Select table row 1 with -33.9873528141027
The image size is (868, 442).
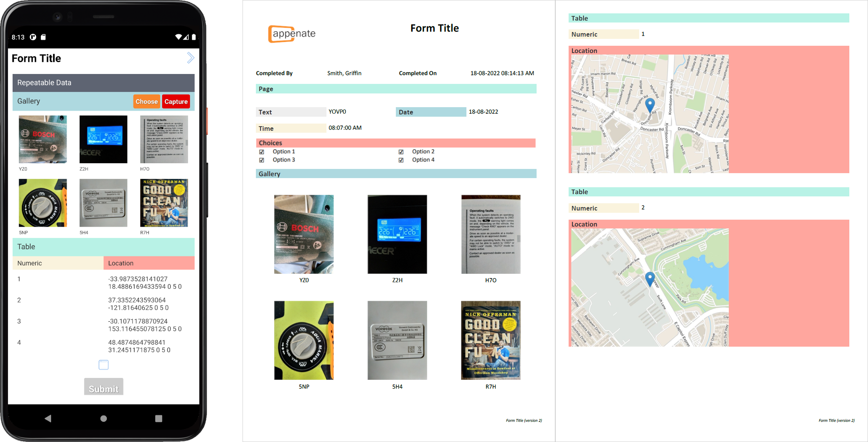point(103,283)
